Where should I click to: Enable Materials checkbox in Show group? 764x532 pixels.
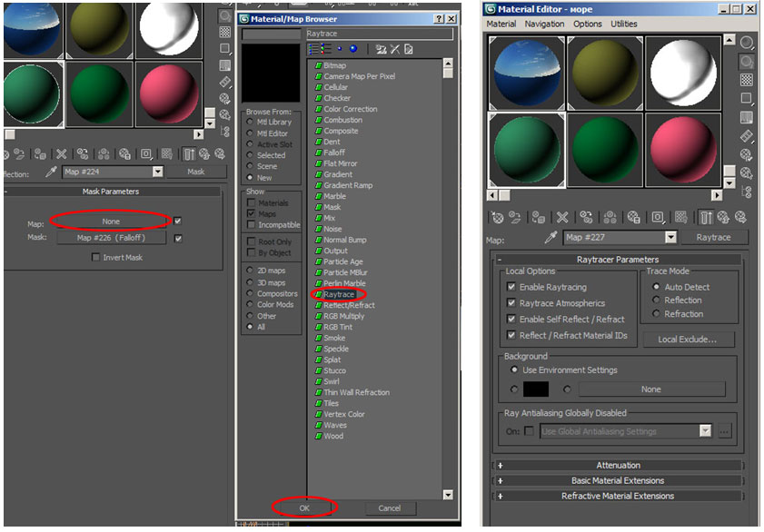tap(252, 202)
